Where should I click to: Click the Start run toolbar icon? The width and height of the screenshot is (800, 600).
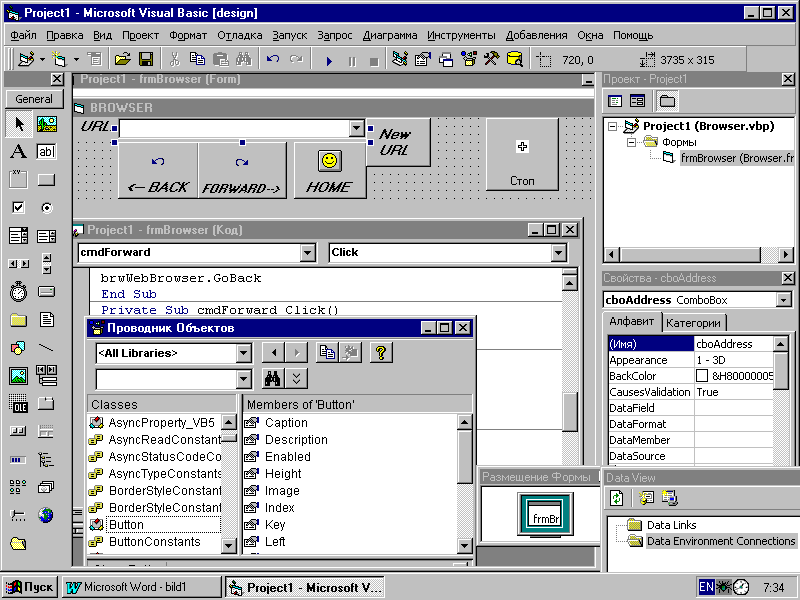pyautogui.click(x=329, y=61)
